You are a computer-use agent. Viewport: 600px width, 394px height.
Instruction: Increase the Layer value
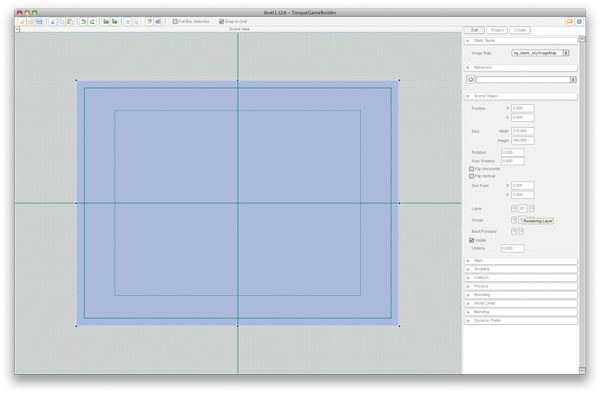(x=532, y=208)
